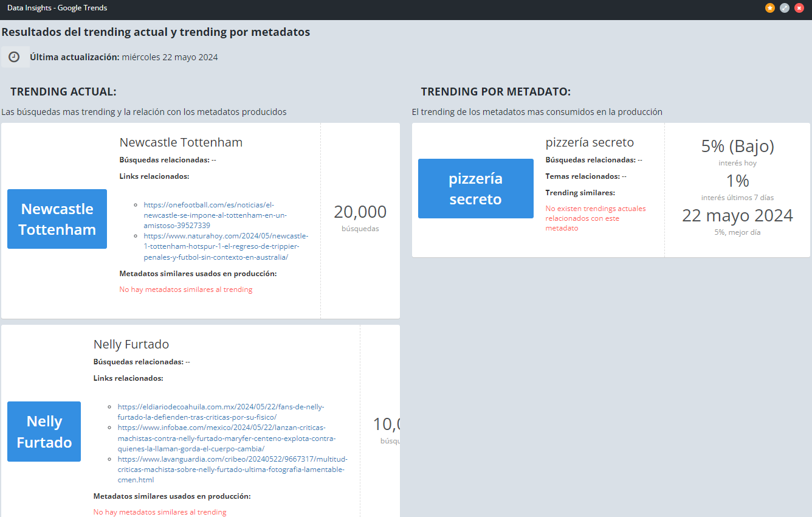Click the 20,000 búsquedas count

tap(360, 212)
